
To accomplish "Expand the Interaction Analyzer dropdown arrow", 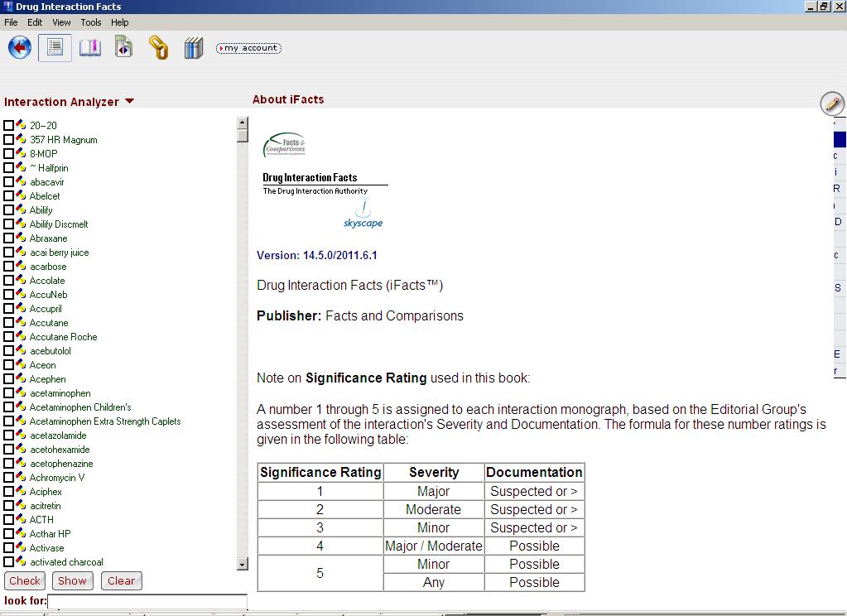I will pos(129,102).
